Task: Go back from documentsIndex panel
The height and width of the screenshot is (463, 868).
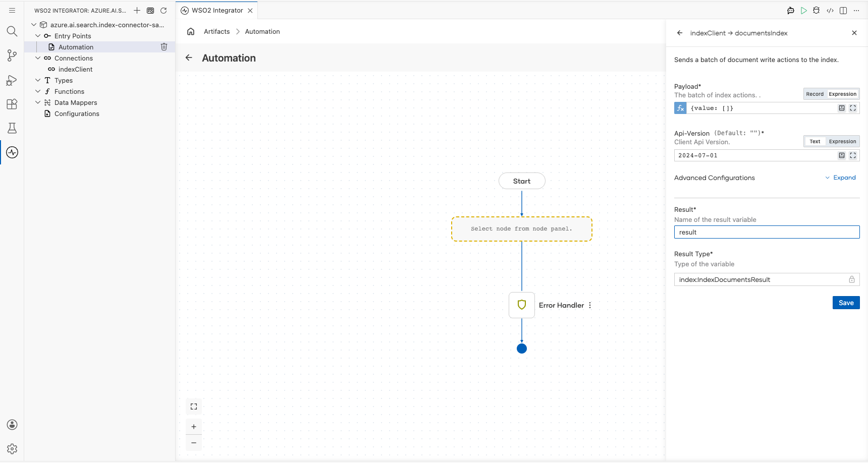Action: (680, 33)
